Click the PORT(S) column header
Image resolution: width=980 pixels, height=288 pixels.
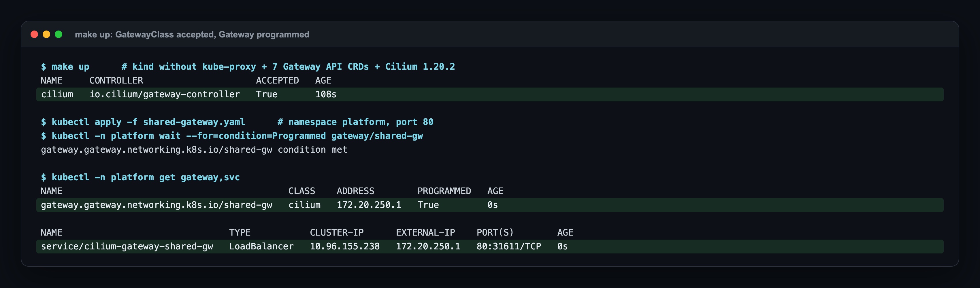pyautogui.click(x=495, y=232)
